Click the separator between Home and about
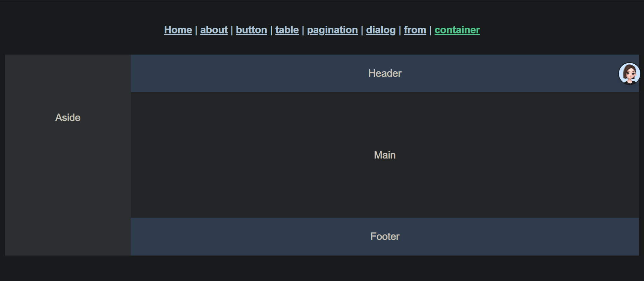This screenshot has width=644, height=281. tap(196, 30)
